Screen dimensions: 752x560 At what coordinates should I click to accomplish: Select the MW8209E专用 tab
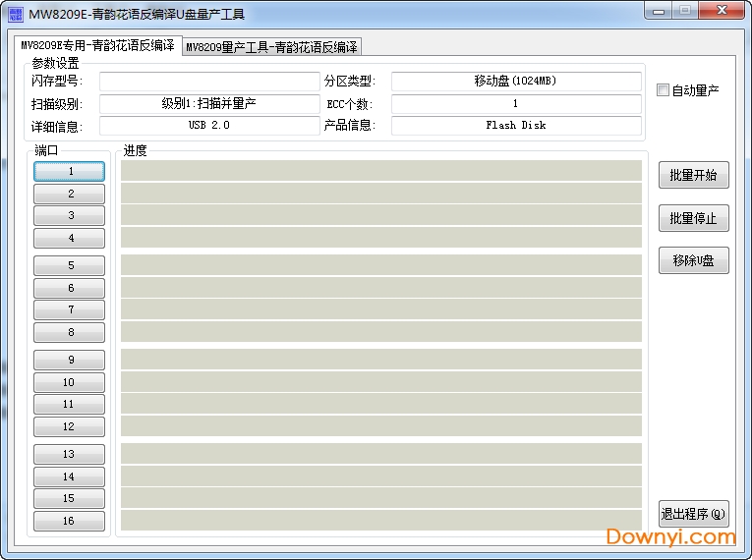pos(97,46)
